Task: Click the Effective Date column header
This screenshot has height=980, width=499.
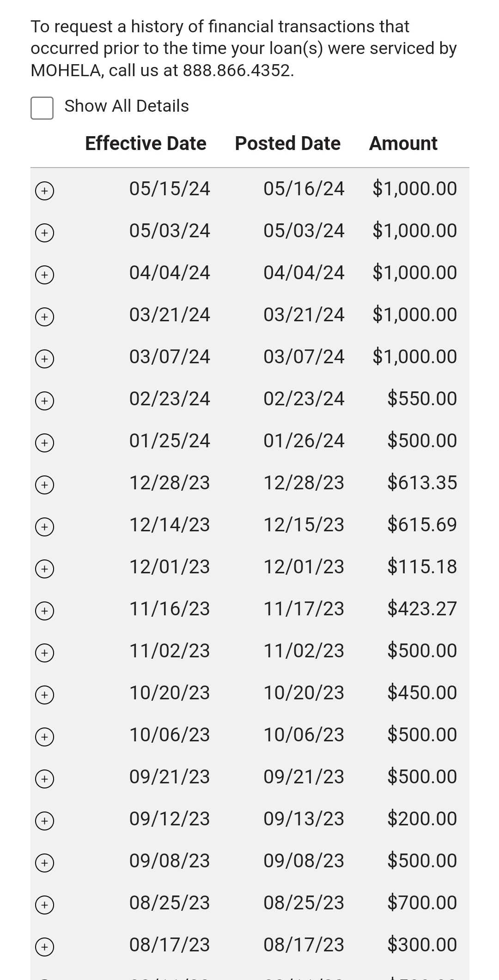Action: [146, 144]
